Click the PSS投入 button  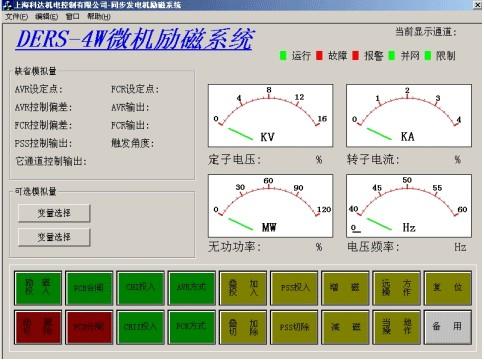pos(294,288)
